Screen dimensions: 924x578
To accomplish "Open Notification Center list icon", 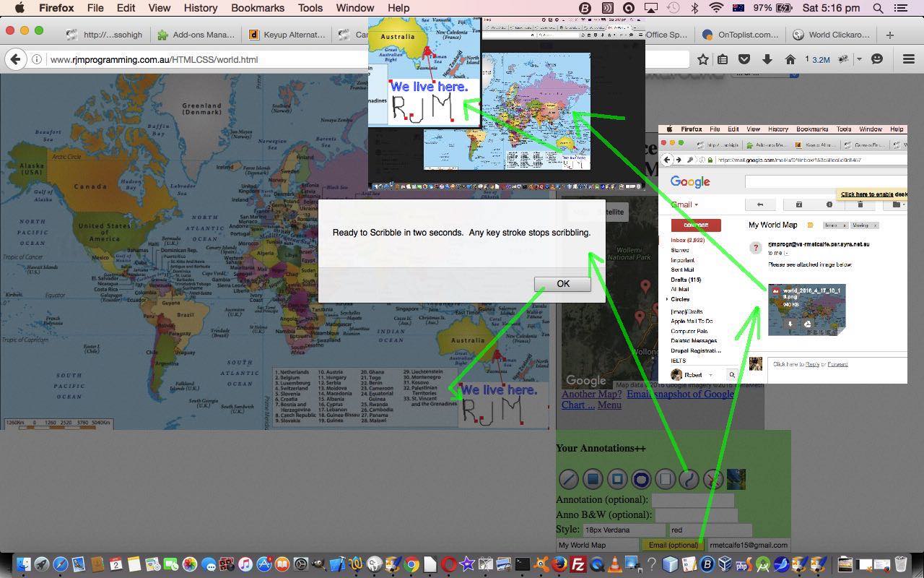I will (x=901, y=8).
